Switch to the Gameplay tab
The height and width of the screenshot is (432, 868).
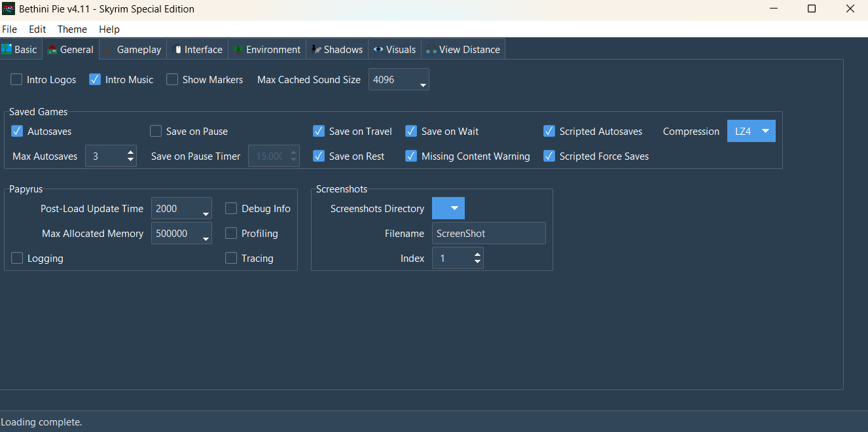[133, 49]
